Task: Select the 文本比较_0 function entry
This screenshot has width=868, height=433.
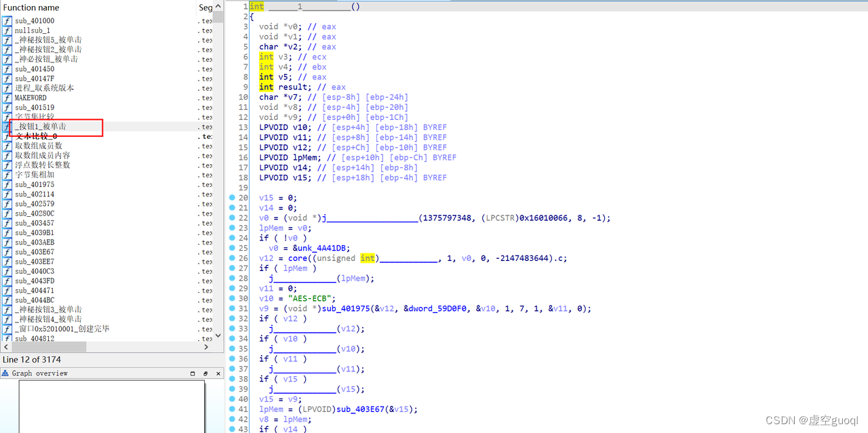Action: pos(37,136)
